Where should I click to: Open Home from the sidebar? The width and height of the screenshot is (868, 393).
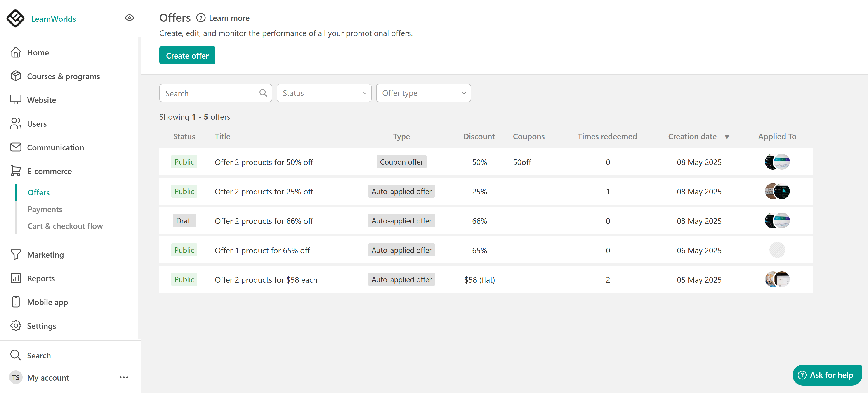(x=38, y=53)
